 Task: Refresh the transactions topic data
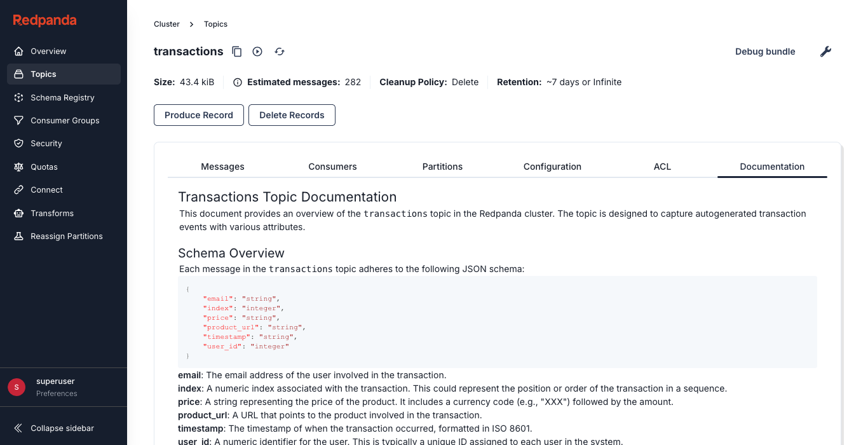tap(279, 51)
